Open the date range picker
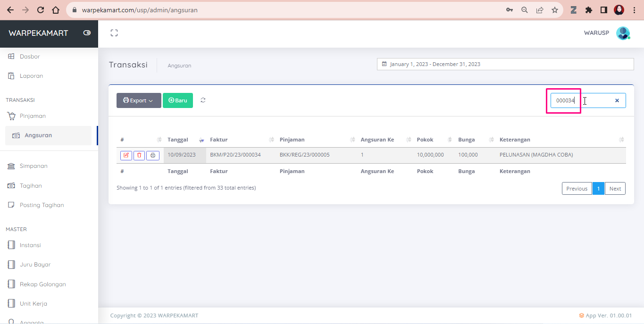Image resolution: width=644 pixels, height=324 pixels. tap(505, 64)
